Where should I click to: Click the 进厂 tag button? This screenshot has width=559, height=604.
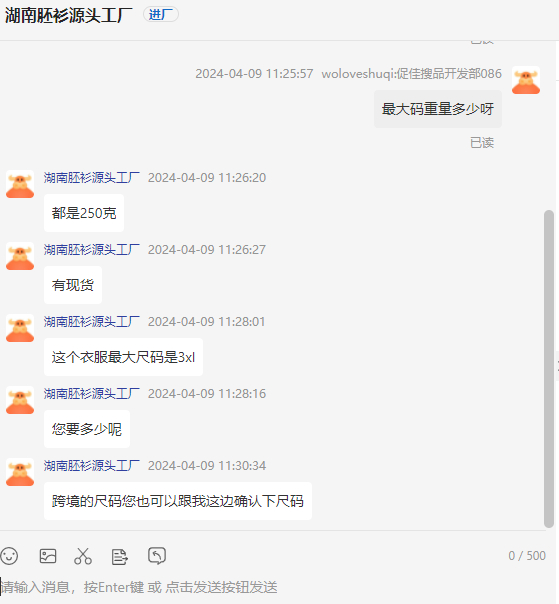[161, 15]
